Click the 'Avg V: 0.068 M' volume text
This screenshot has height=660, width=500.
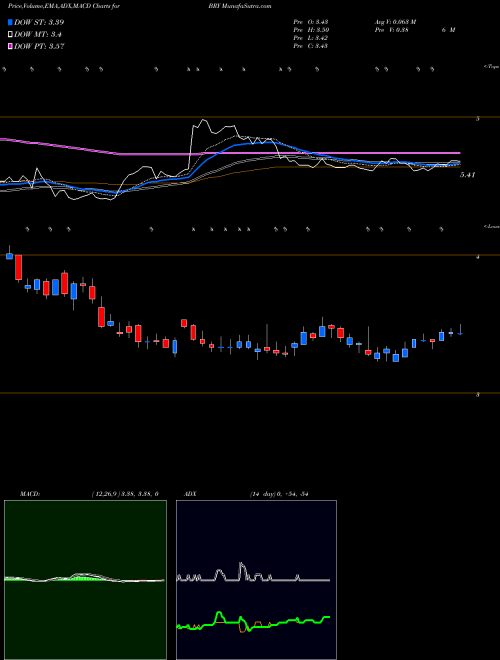[x=395, y=22]
